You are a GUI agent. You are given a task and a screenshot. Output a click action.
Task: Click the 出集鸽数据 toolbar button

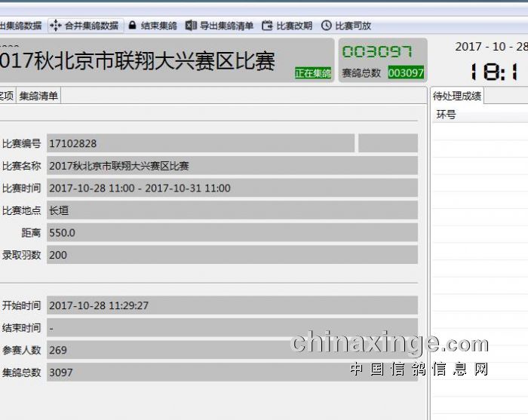20,26
